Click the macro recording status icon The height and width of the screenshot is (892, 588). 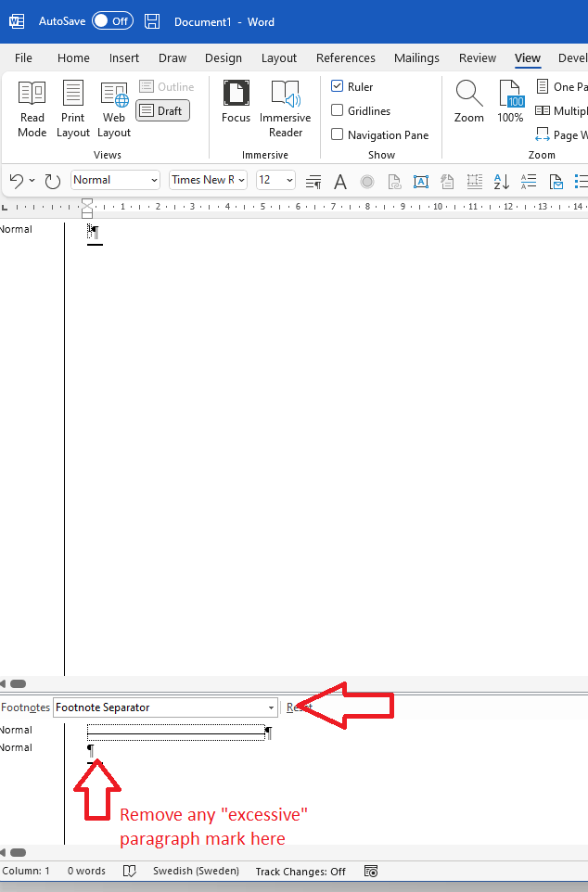coord(371,871)
